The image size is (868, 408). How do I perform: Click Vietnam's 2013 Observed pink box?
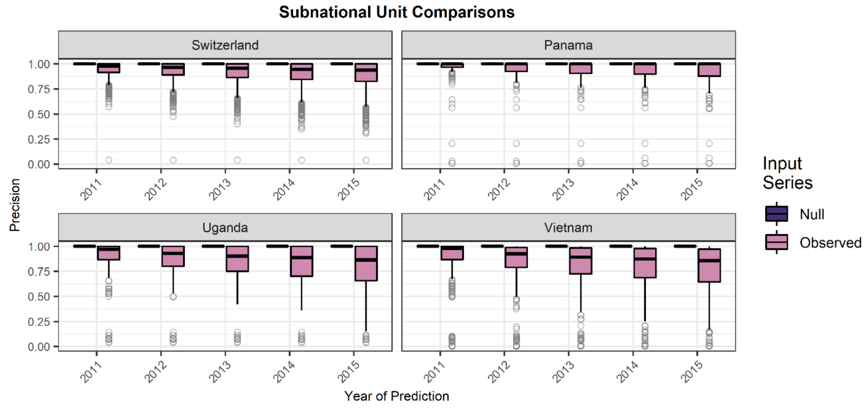tap(581, 261)
